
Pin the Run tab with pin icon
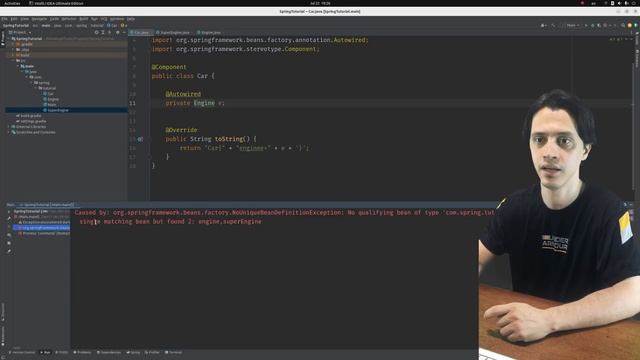pyautogui.click(x=9, y=251)
